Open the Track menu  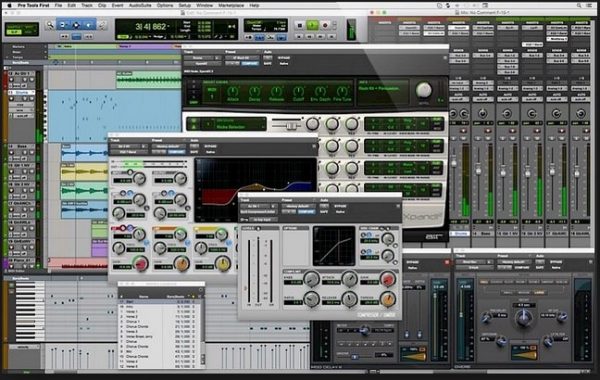point(87,5)
